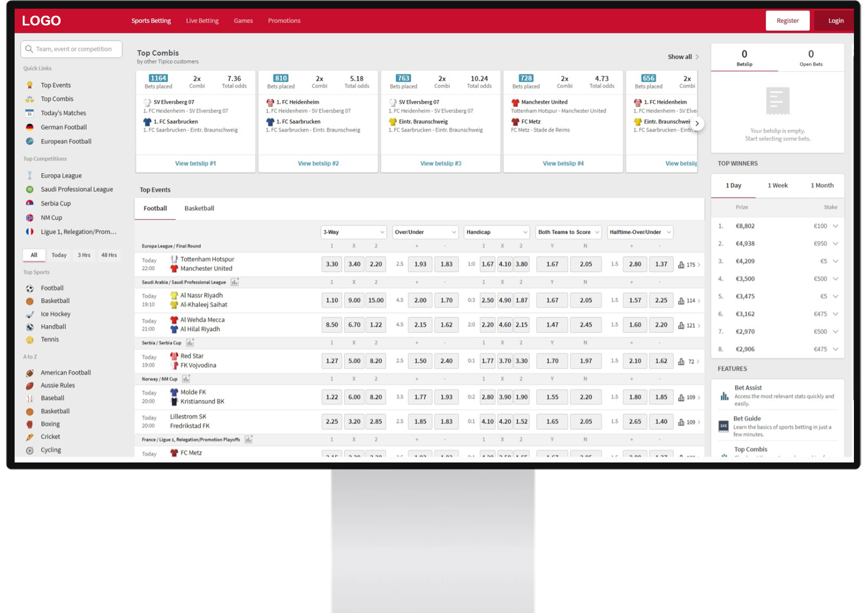This screenshot has width=868, height=613.
Task: Select the Today time filter
Action: pyautogui.click(x=59, y=255)
